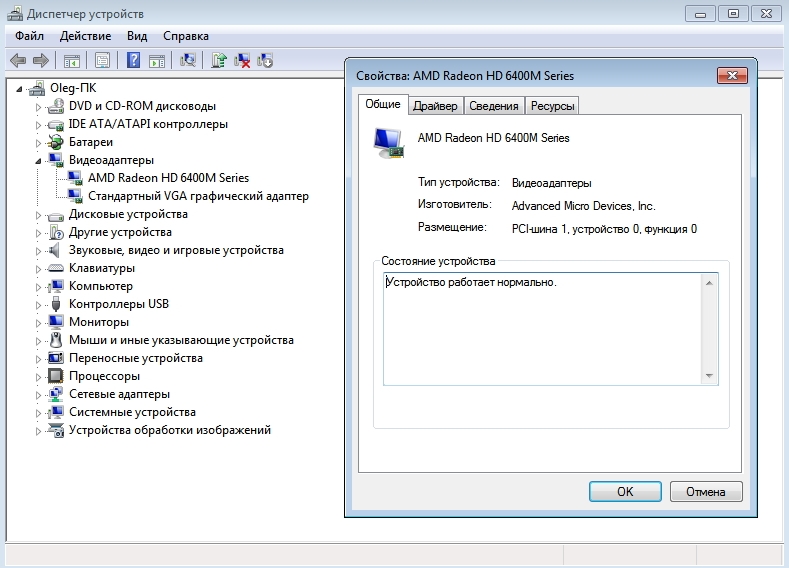This screenshot has width=789, height=568.
Task: Click the adapter icon beside Стандартный VGA графический адаптер
Action: click(75, 196)
